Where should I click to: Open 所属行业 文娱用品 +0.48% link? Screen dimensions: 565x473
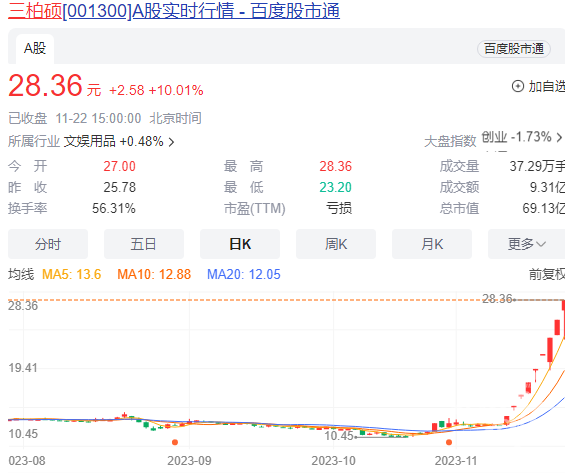click(x=91, y=142)
